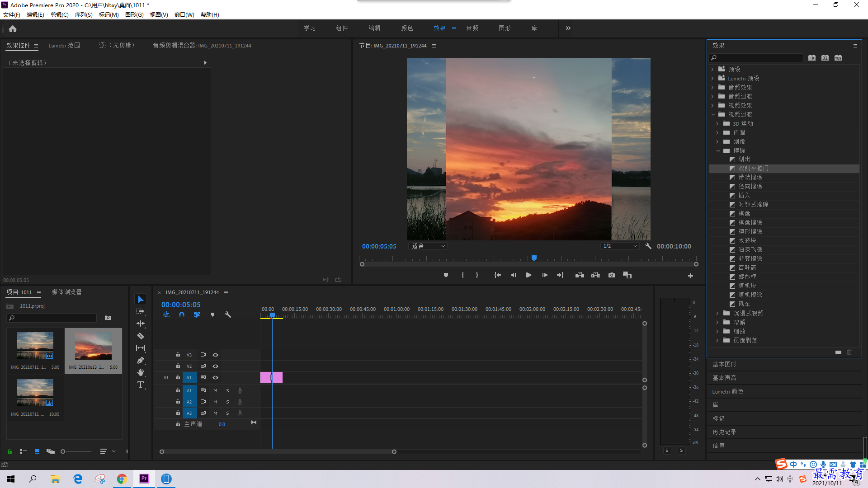Open the 窗口 menu
The image size is (868, 488).
pos(184,14)
